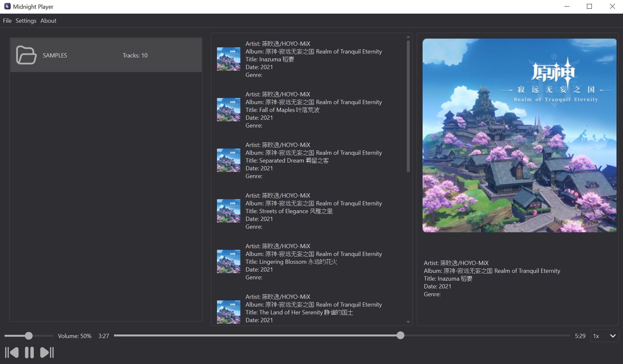Click the Midnight Player app icon
This screenshot has height=364, width=623.
click(x=7, y=6)
